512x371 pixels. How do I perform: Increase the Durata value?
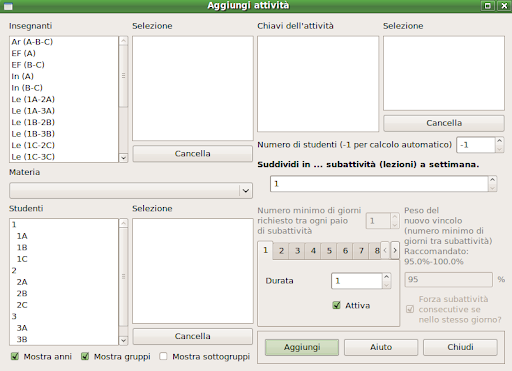(x=386, y=277)
